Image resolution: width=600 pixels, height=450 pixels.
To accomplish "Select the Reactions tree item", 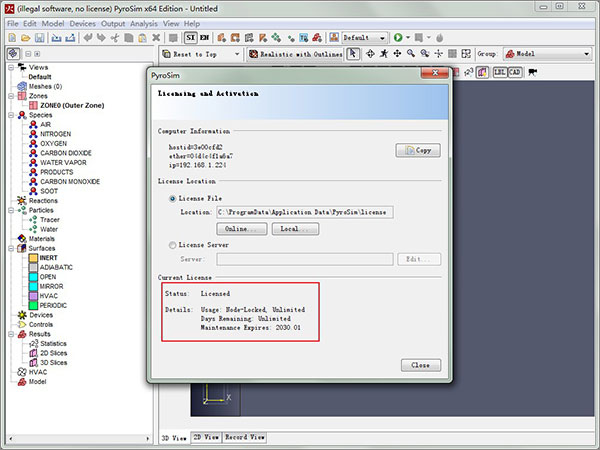I will 43,201.
